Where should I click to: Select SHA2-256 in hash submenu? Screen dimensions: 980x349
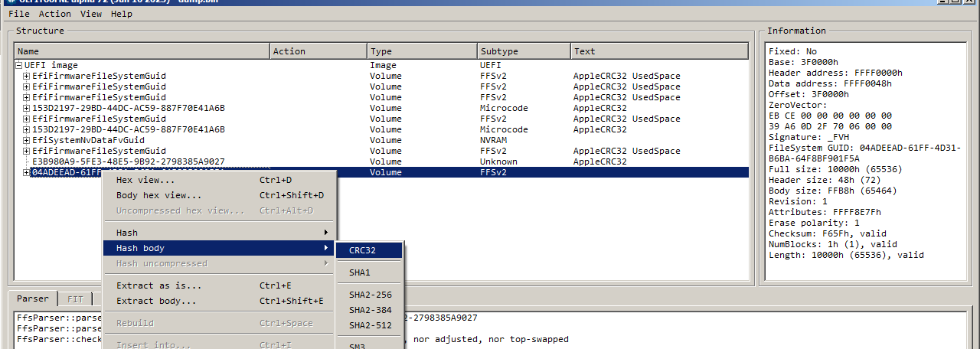(370, 295)
